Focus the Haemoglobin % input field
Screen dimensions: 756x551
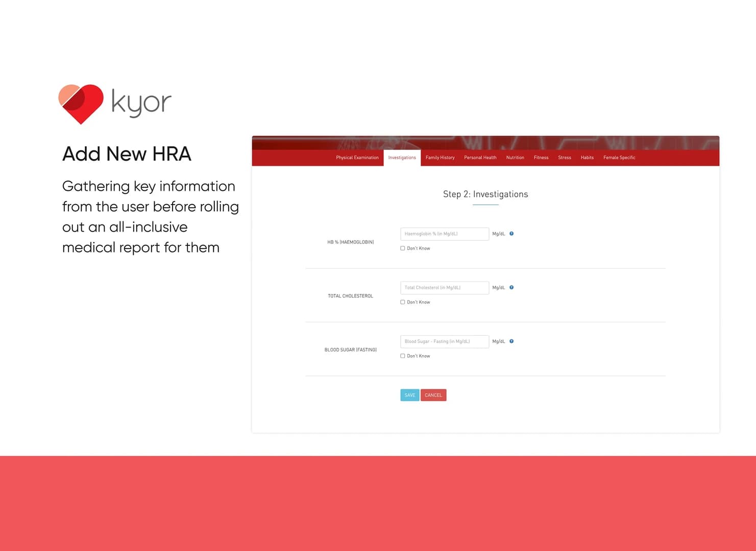(444, 234)
